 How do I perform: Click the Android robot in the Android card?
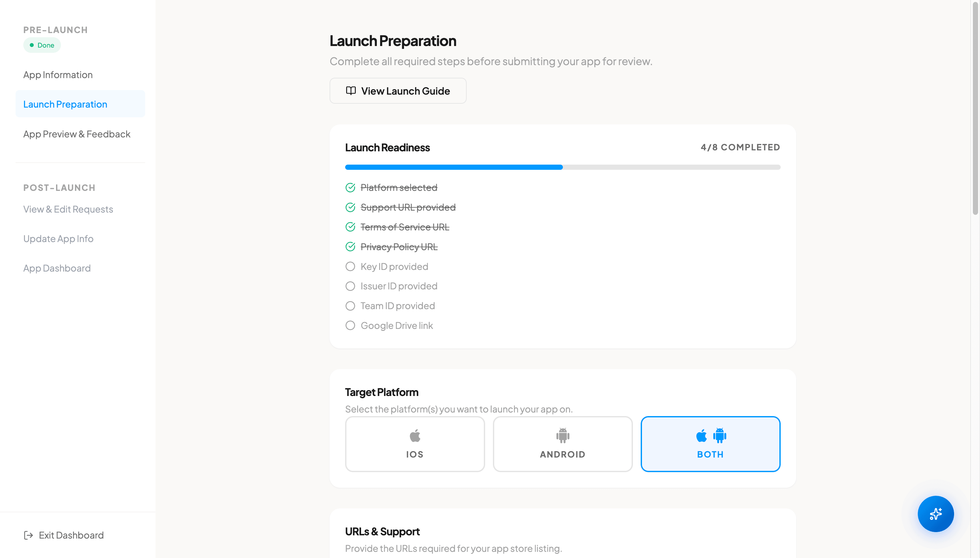563,436
